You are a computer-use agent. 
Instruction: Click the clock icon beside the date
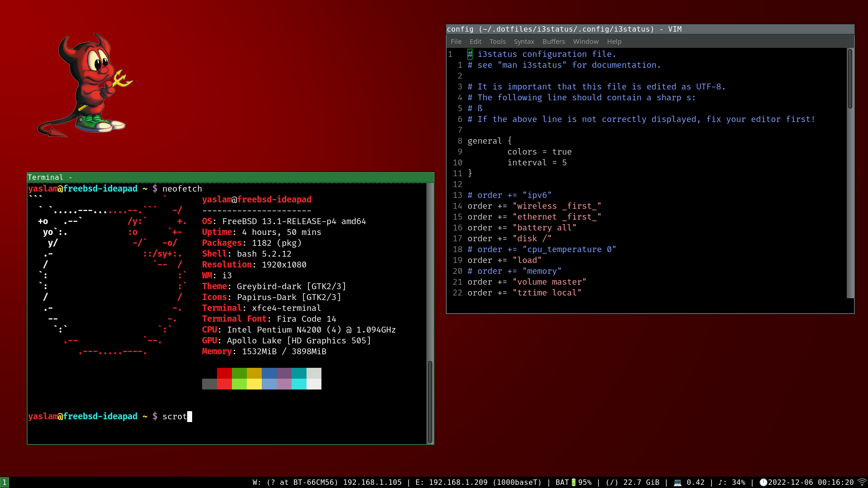(763, 482)
